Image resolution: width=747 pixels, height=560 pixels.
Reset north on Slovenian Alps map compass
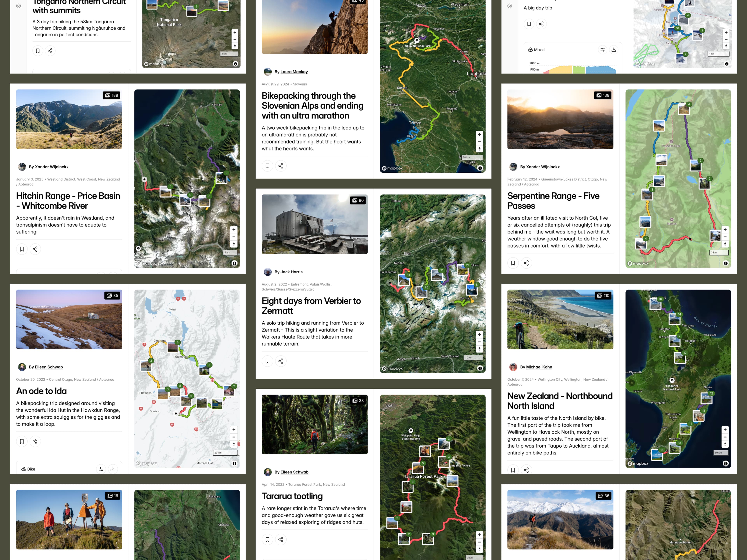pyautogui.click(x=479, y=149)
